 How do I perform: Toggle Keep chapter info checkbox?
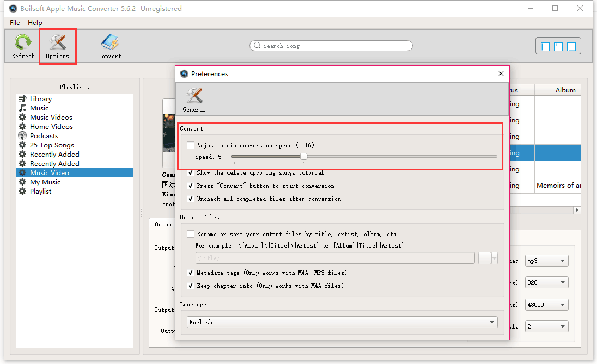[x=191, y=286]
